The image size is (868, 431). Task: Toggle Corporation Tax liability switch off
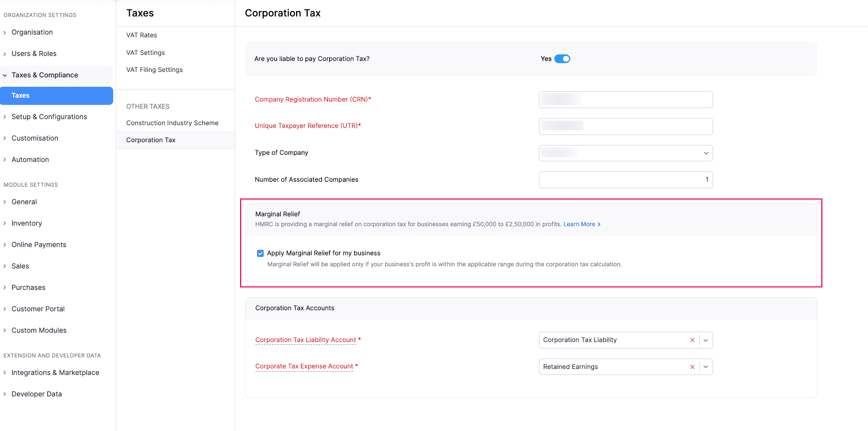click(562, 59)
